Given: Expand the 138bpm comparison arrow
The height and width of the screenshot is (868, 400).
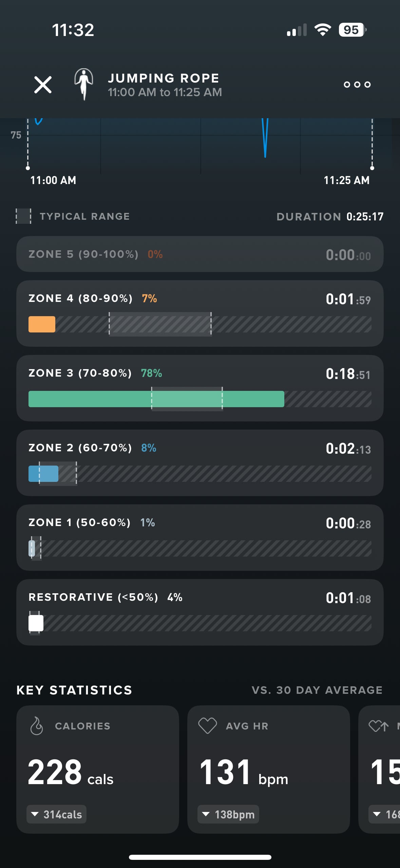Looking at the screenshot, I should pos(206,814).
